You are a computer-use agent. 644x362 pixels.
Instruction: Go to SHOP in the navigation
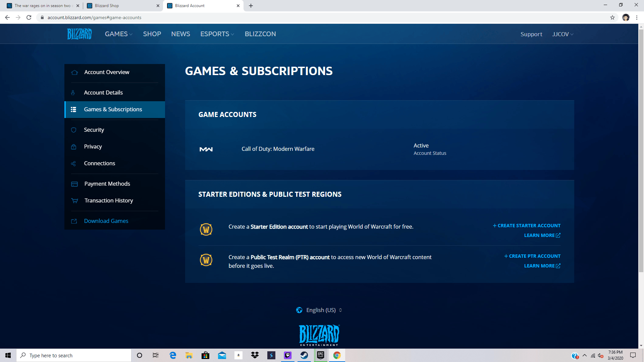click(152, 34)
